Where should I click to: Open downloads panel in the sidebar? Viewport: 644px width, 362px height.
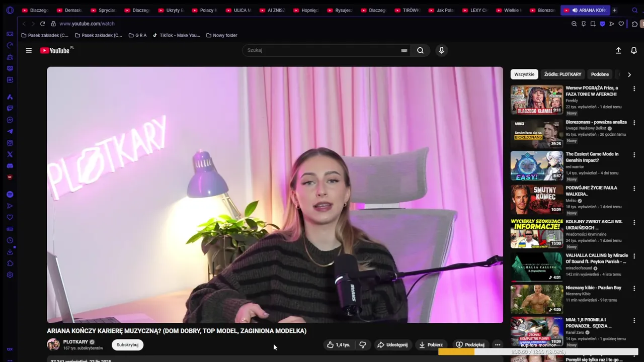[10, 252]
